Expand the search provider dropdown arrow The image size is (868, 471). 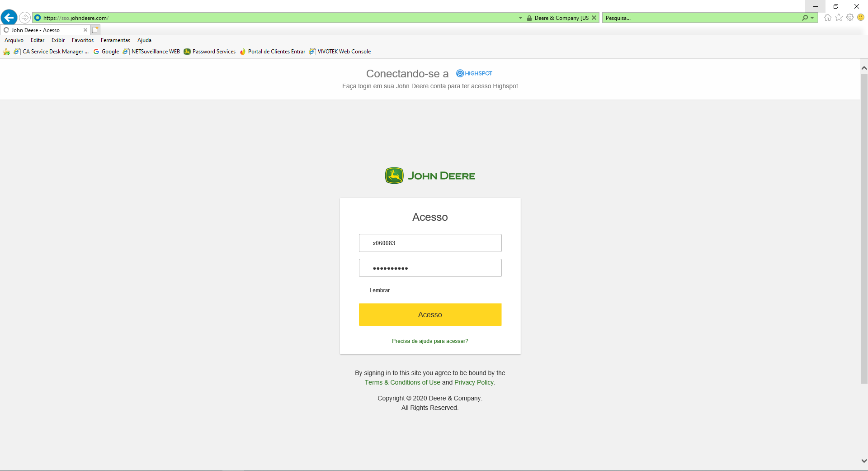pos(812,18)
